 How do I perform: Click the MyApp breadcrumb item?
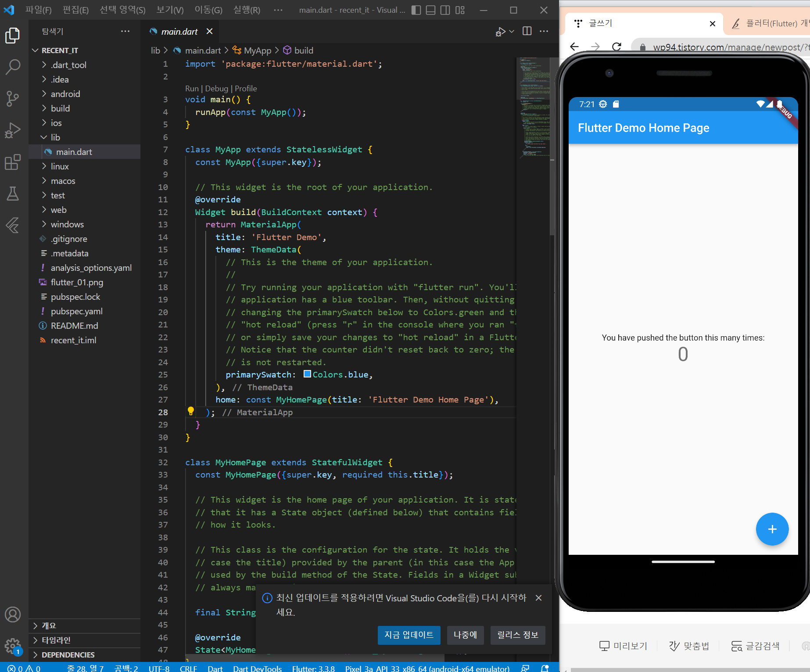pyautogui.click(x=258, y=50)
